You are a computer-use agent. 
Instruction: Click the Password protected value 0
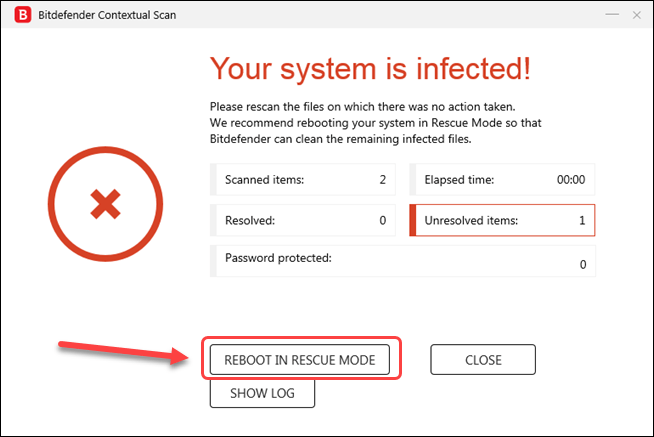pos(583,264)
